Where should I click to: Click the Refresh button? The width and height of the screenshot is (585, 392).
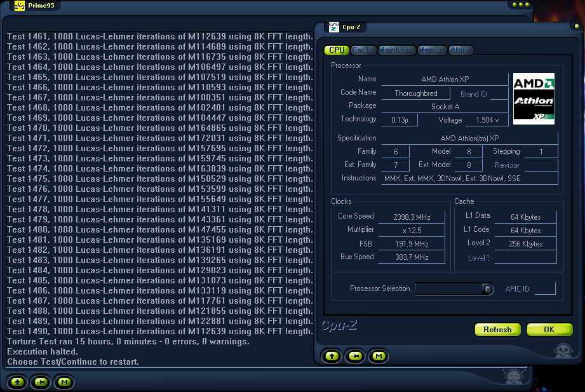point(497,330)
